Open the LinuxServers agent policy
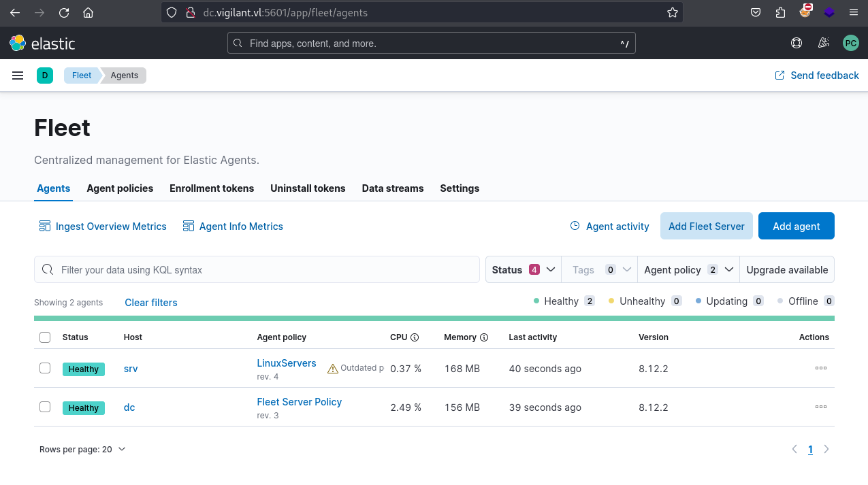This screenshot has width=868, height=485. coord(287,363)
